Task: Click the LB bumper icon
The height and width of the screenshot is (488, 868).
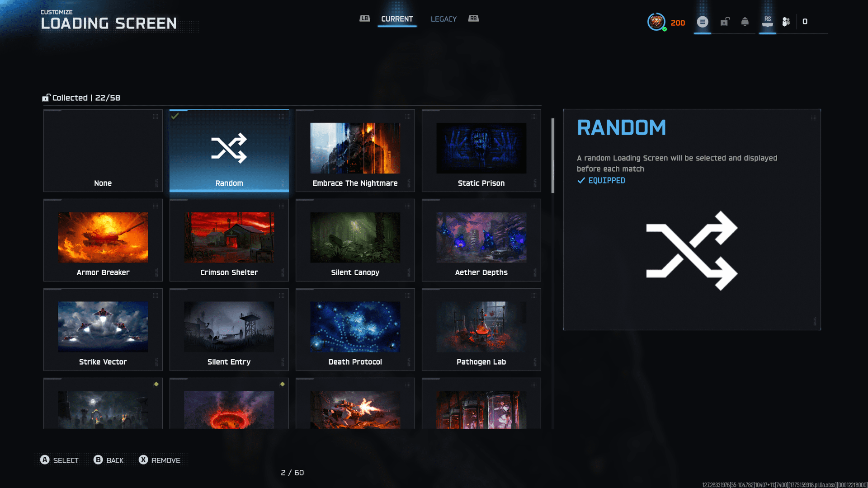Action: 364,19
